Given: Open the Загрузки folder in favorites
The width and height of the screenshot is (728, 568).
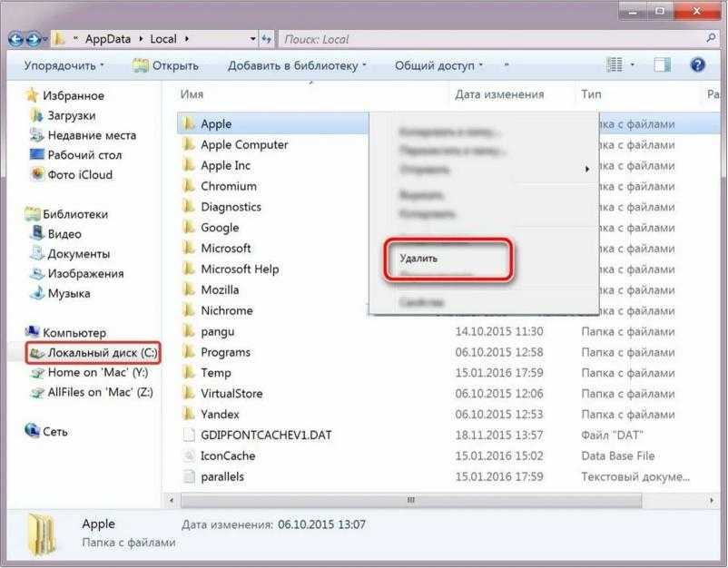Looking at the screenshot, I should 71,115.
